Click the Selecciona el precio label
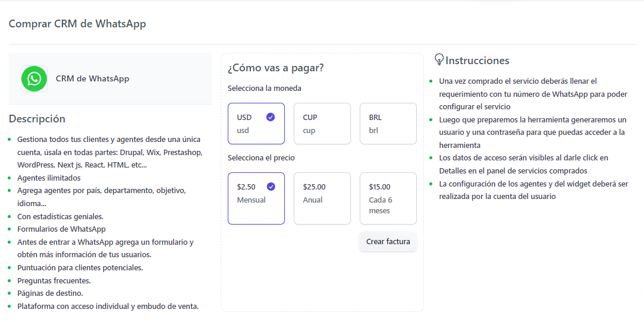Image resolution: width=644 pixels, height=322 pixels. click(x=261, y=158)
